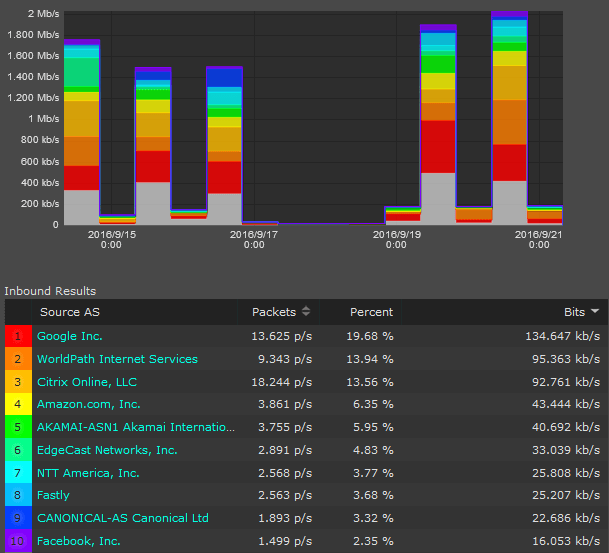Open the NTT America, Inc. link

click(x=88, y=473)
